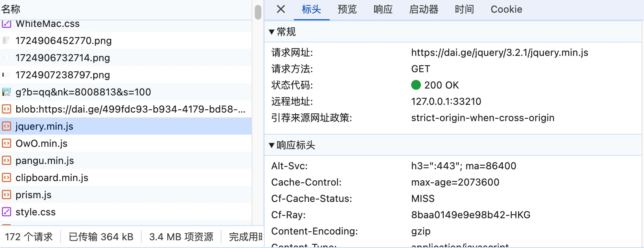Screen dimensions: 644x248
Task: Switch to the 预览 tab
Action: click(x=347, y=9)
